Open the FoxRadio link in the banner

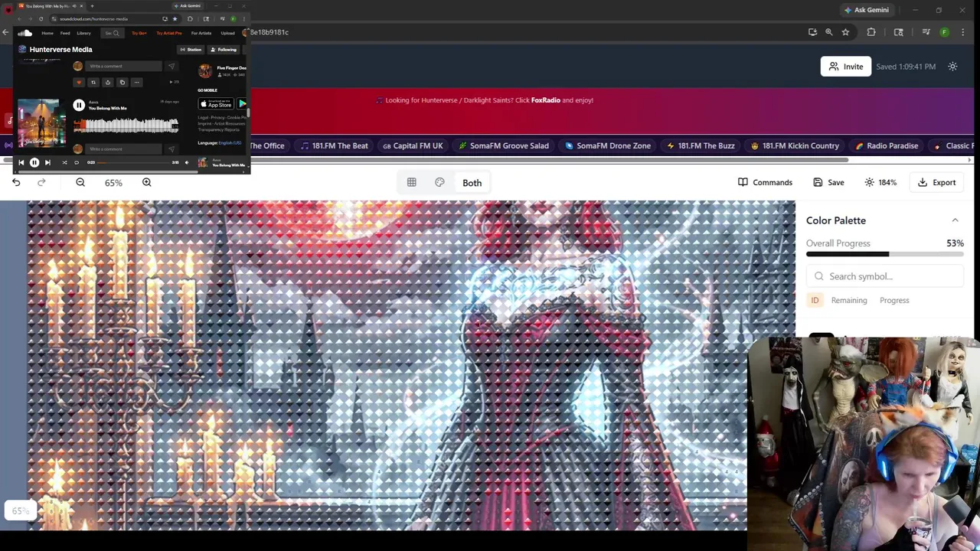click(x=545, y=100)
